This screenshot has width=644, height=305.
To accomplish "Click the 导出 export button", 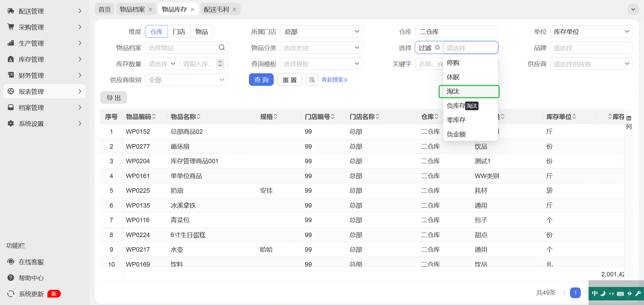I will (x=114, y=98).
